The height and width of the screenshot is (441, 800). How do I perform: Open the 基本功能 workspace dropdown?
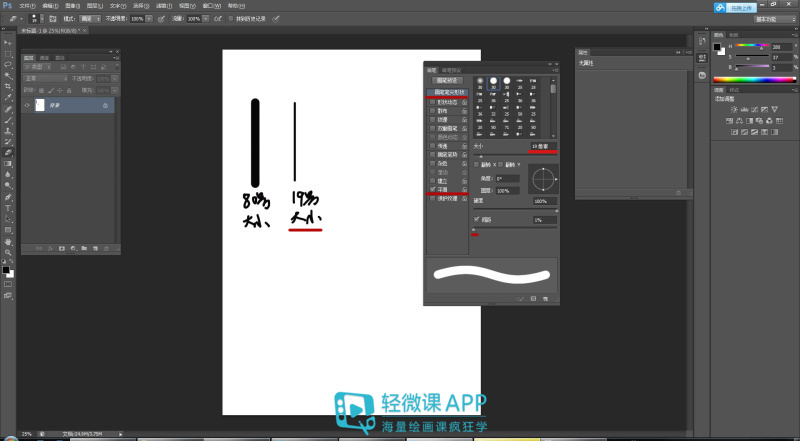(x=768, y=18)
